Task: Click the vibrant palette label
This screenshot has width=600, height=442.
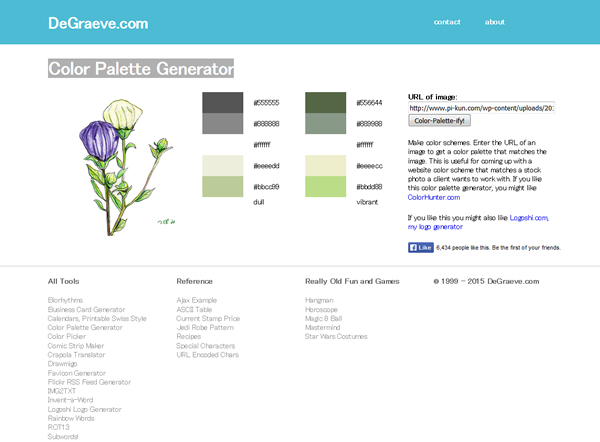Action: click(x=367, y=202)
